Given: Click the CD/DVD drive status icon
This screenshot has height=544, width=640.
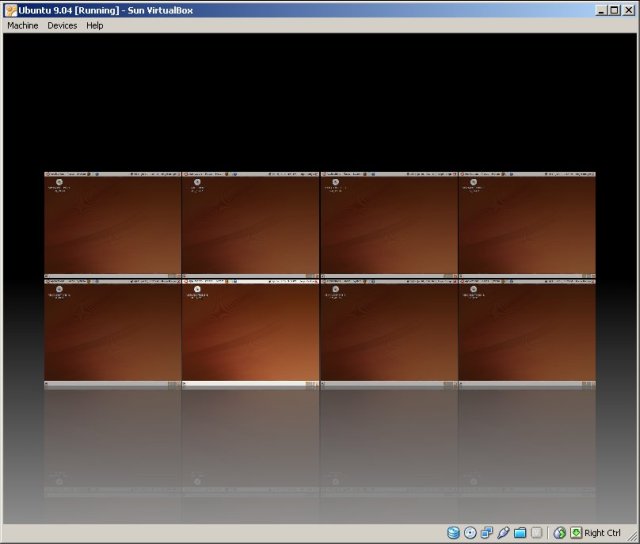Looking at the screenshot, I should 470,533.
